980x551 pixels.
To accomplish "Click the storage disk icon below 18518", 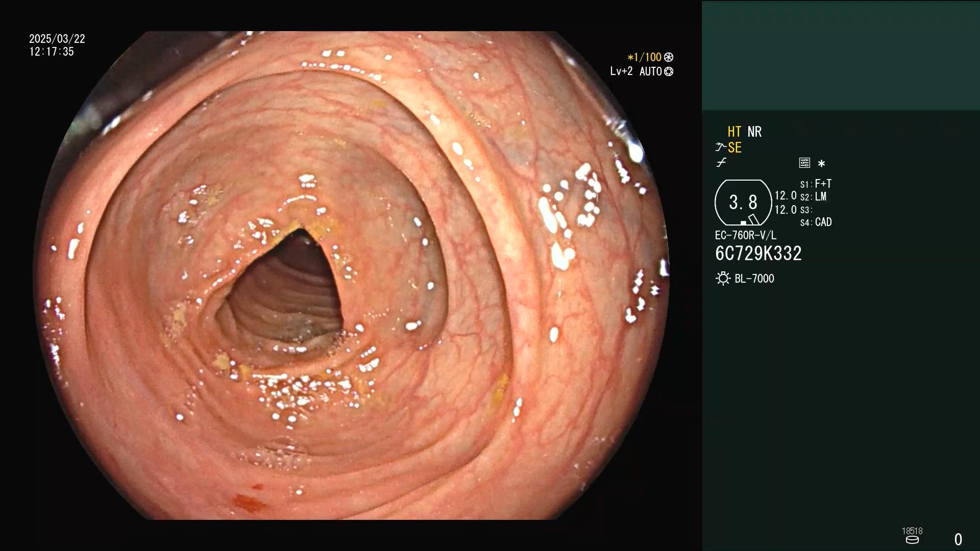I will coord(912,540).
